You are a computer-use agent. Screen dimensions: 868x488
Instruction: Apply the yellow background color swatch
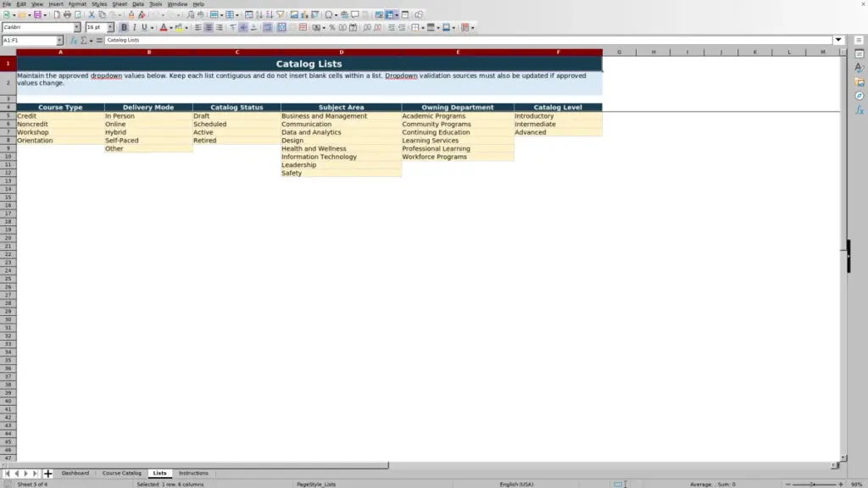click(179, 28)
